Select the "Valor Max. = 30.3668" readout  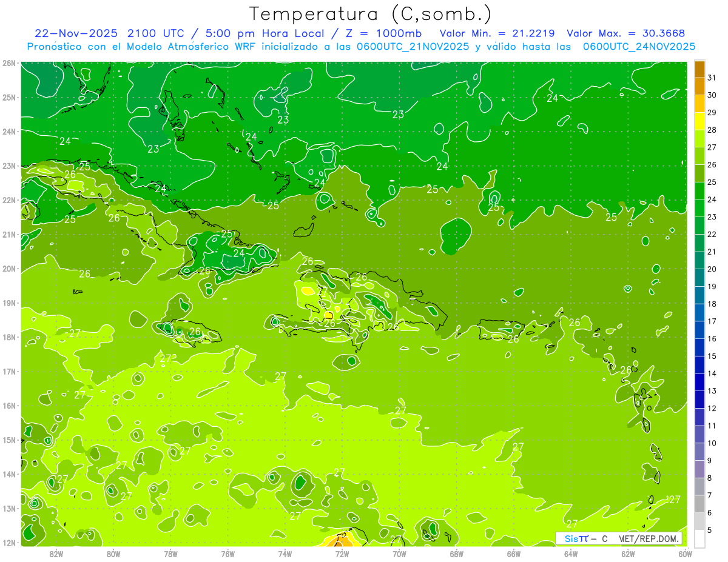point(626,33)
